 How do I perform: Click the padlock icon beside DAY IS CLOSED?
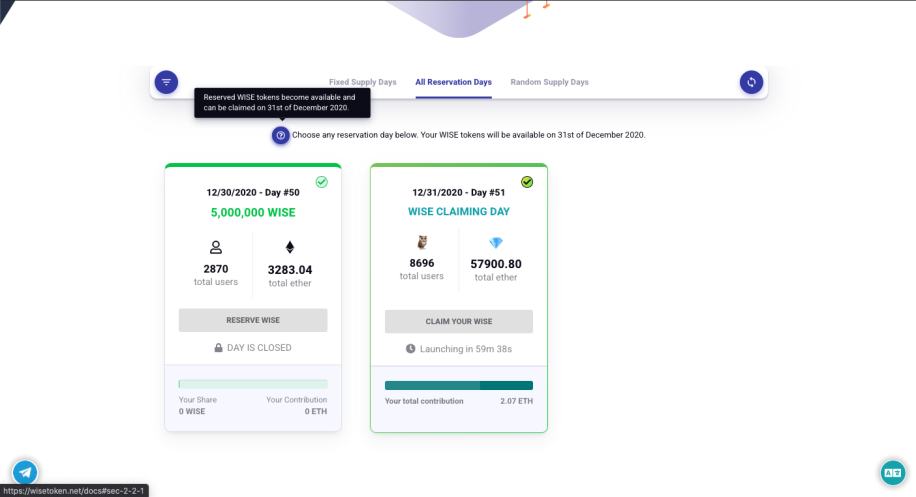[218, 347]
